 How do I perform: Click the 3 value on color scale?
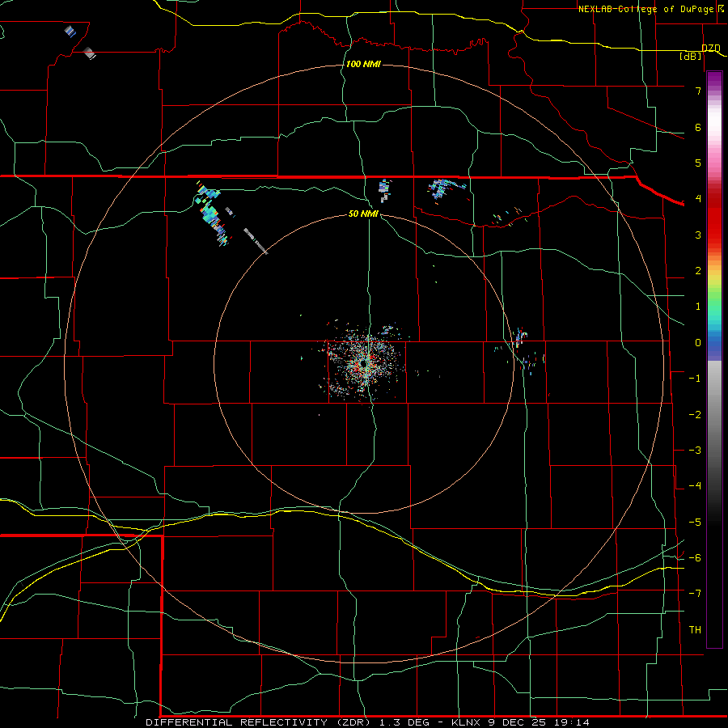698,235
